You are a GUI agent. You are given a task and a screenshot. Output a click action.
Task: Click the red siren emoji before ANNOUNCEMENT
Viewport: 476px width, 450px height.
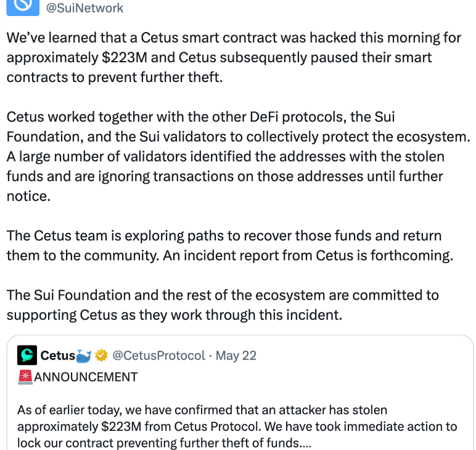[25, 377]
